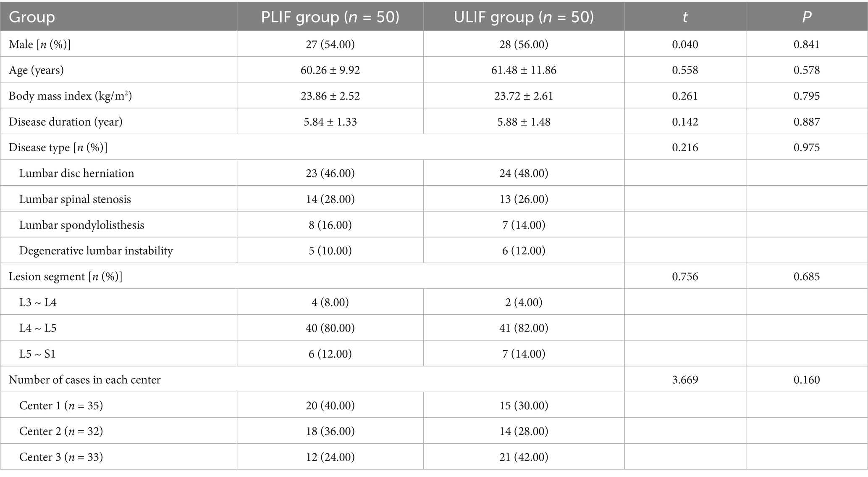Click the "Male [n (%)]" row label
Screen dimensions: 868x477
[40, 44]
